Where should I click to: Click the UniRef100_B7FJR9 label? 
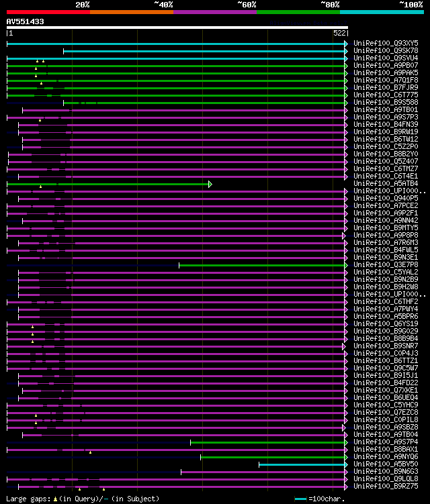(x=386, y=87)
